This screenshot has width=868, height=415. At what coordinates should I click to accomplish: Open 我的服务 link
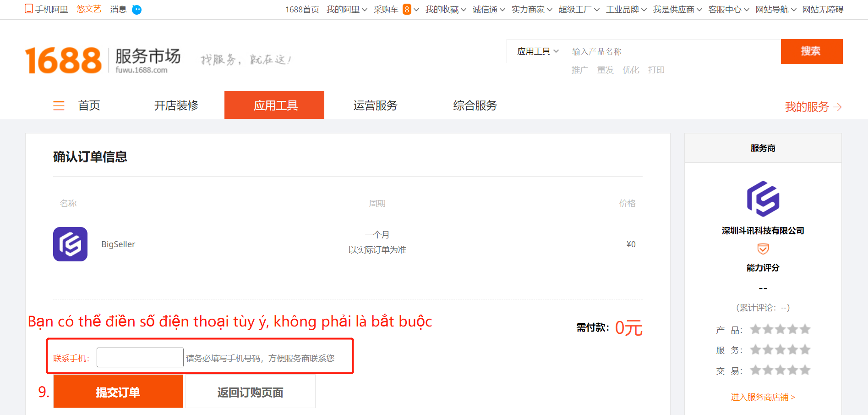tap(807, 107)
